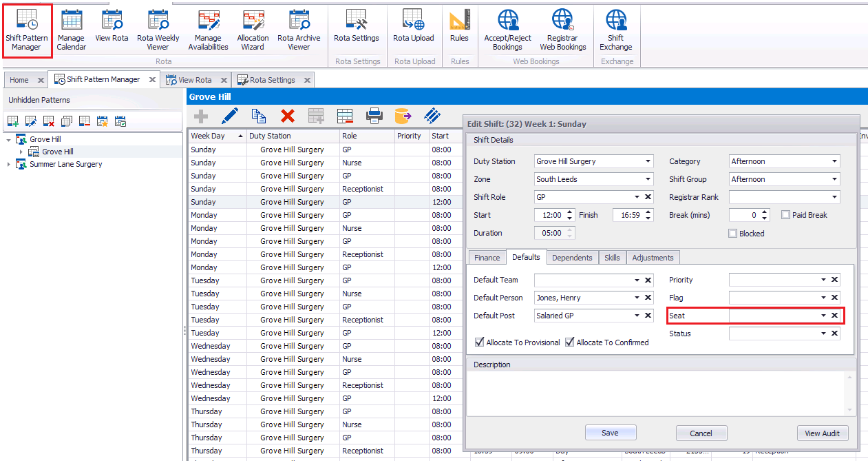
Task: Expand the Category dropdown
Action: (834, 161)
